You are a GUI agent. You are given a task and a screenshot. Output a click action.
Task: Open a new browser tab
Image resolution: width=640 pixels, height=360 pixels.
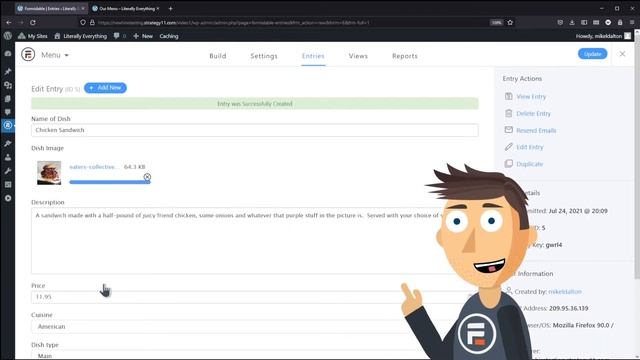pos(170,8)
